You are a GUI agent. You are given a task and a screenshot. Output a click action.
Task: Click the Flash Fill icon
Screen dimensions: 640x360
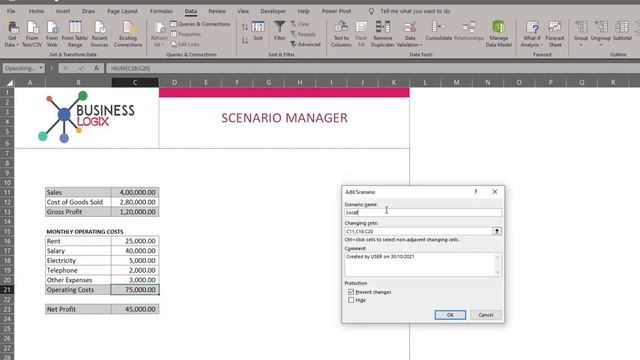click(x=361, y=27)
